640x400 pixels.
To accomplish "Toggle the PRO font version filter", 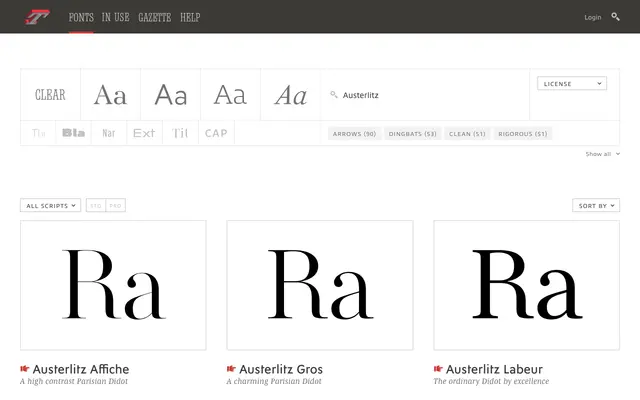I will [x=116, y=205].
